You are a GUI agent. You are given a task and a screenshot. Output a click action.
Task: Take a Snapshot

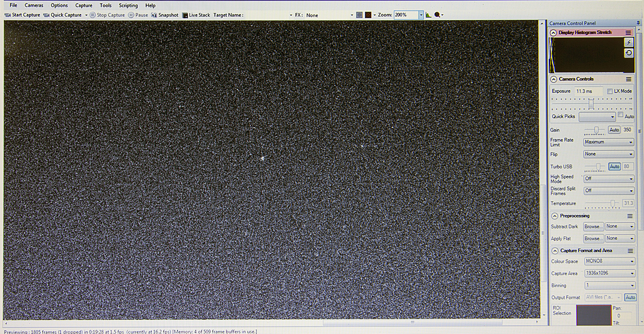tap(165, 15)
